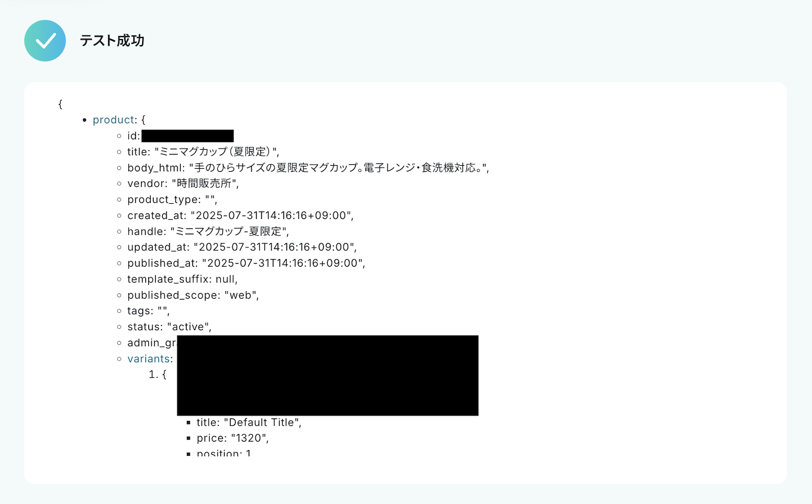Click the redacted id value box
Image resolution: width=812 pixels, height=504 pixels.
coord(187,136)
